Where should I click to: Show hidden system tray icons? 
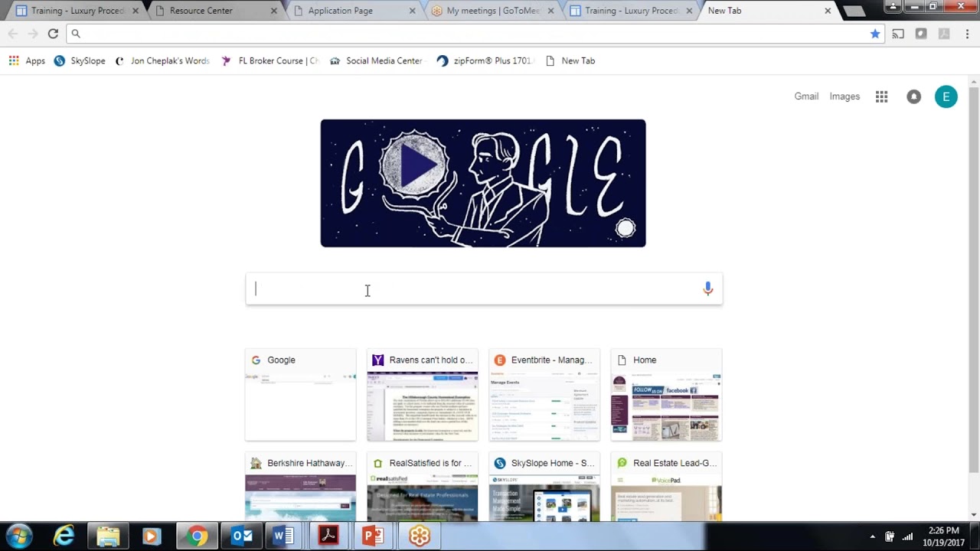coord(872,536)
